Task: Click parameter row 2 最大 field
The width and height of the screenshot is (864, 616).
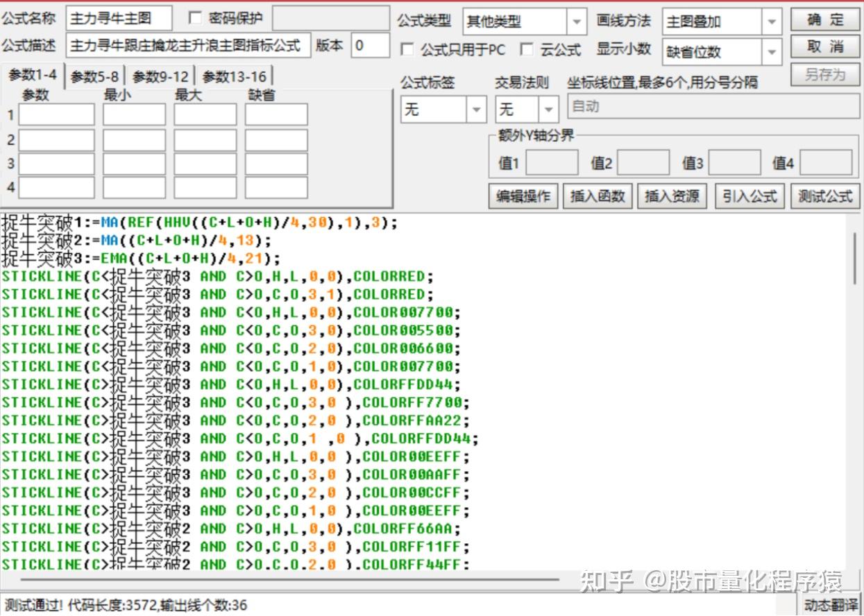Action: [x=205, y=140]
